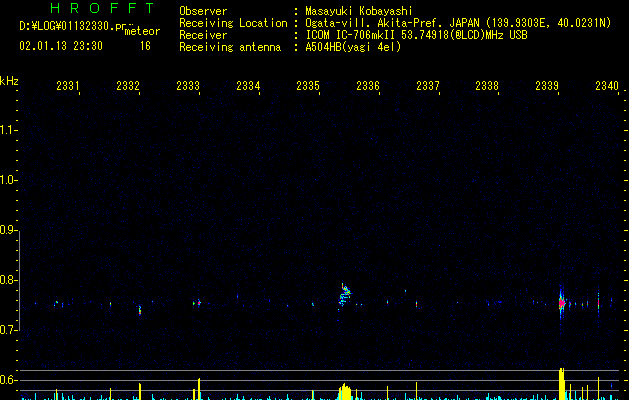
Task: Click the A504HB(yagi 4el) antenna text
Action: click(353, 47)
